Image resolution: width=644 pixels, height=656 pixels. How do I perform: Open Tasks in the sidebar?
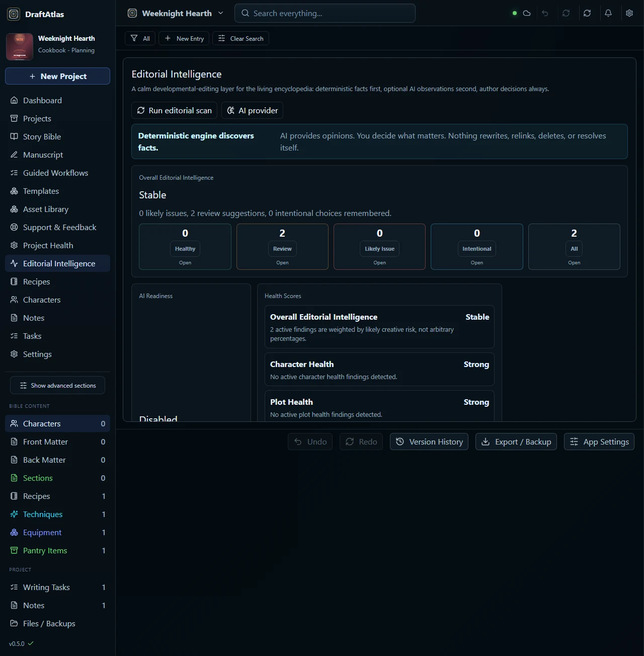point(57,336)
